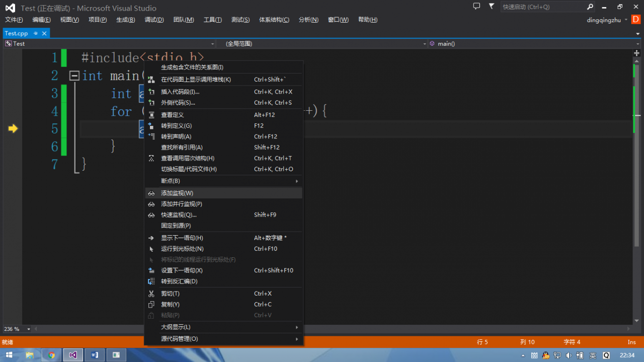Close the Test.cpp tab
The image size is (644, 362).
point(44,33)
